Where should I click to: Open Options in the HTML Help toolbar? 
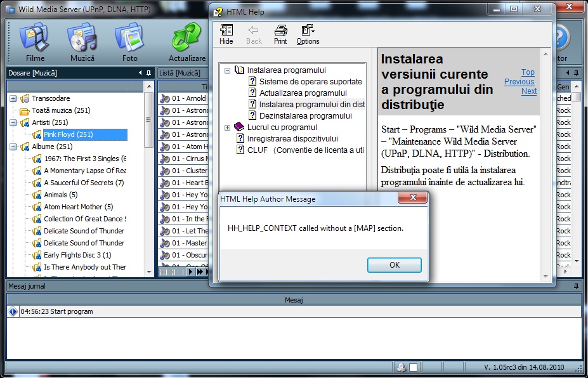coord(308,34)
